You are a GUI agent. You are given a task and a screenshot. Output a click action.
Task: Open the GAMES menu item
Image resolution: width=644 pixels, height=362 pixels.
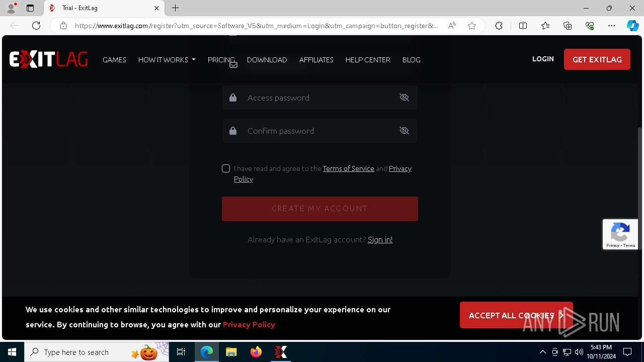pyautogui.click(x=114, y=59)
